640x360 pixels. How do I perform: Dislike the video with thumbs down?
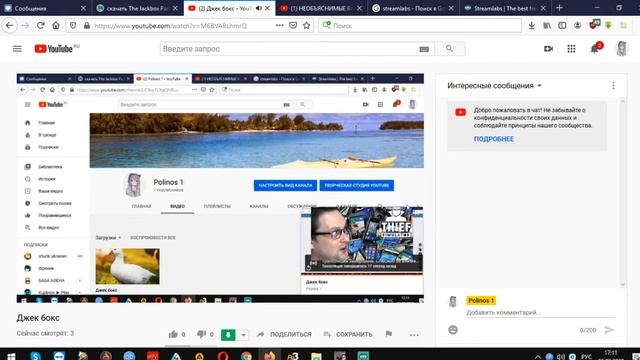201,334
